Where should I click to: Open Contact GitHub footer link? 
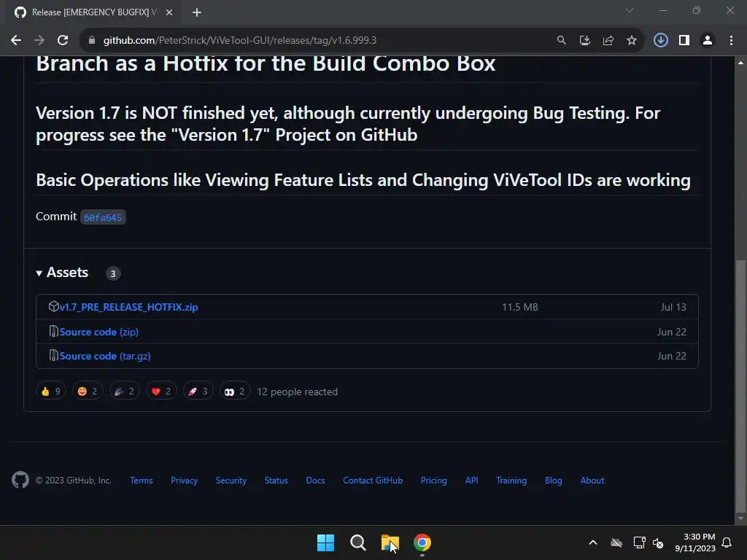point(373,481)
